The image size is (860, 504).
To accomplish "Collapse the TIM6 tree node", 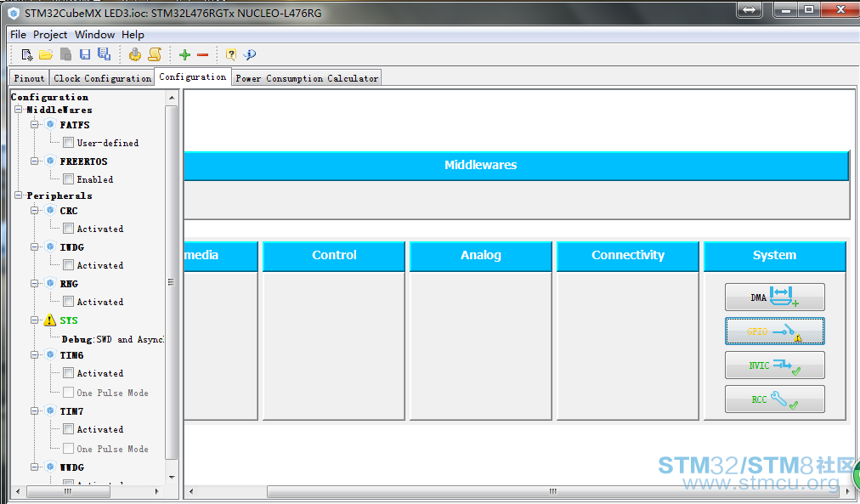I will point(35,354).
